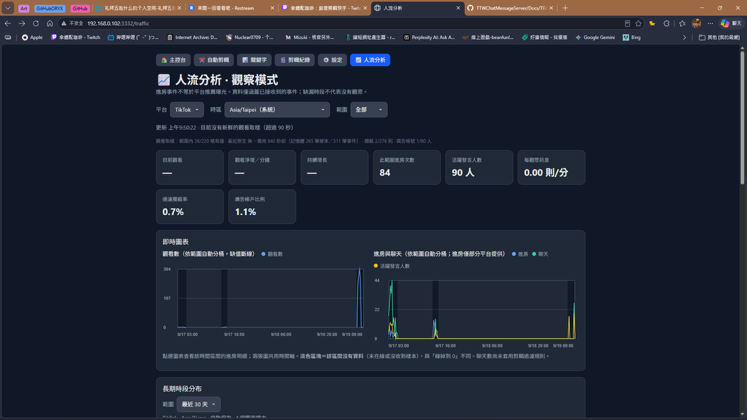Click the 此範圍進房次數 card showing 84

pos(407,167)
